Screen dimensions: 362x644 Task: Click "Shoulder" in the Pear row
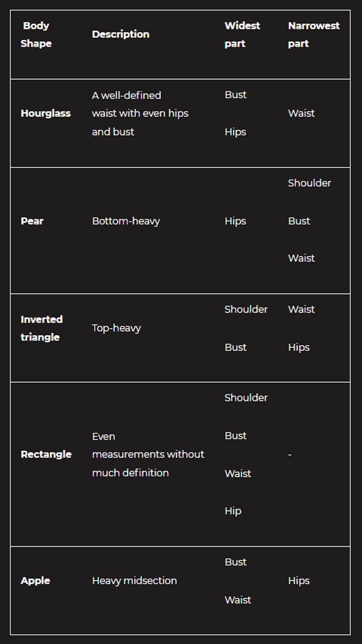click(309, 183)
